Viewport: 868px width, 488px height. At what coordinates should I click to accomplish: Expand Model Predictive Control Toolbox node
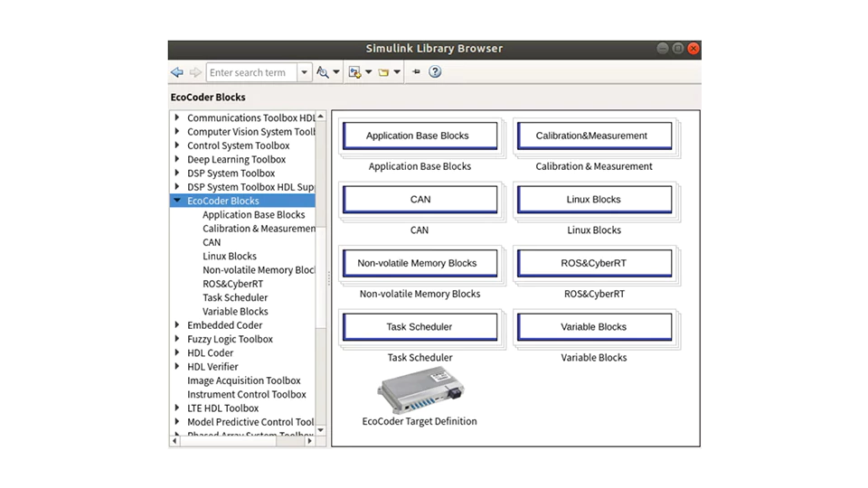point(177,422)
